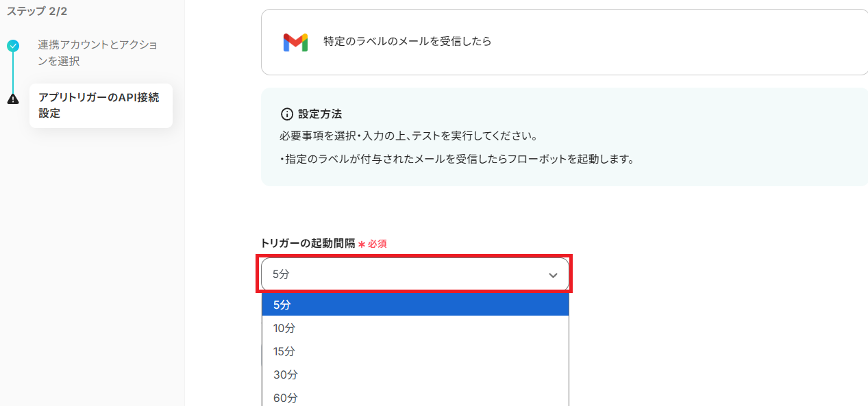Viewport: 868px width, 406px height.
Task: Click the 特定のラベルのメールを受信したら title
Action: point(408,41)
